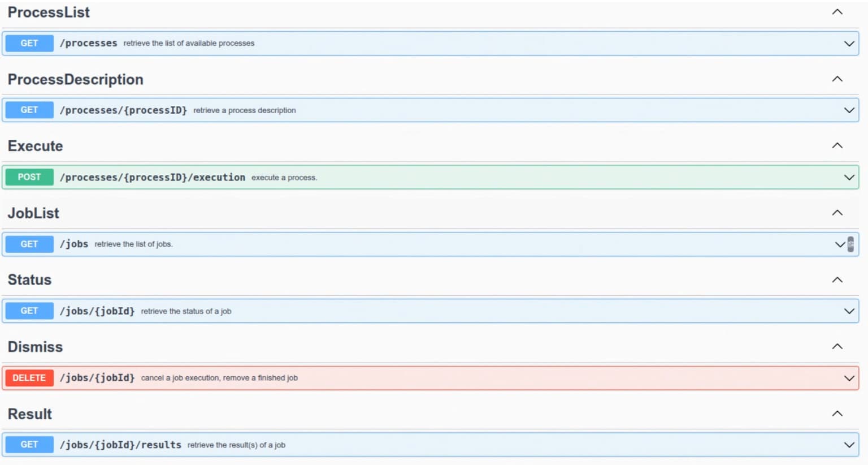Click the GET badge for job results
This screenshot has width=868, height=465.
pos(29,445)
